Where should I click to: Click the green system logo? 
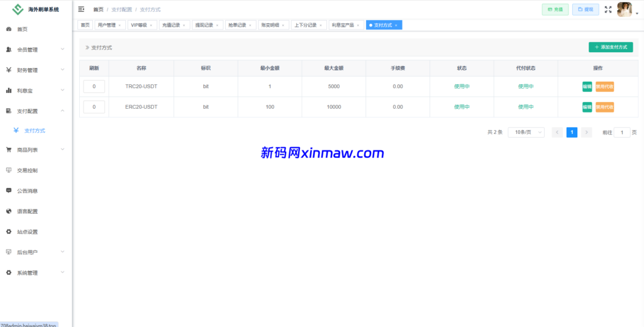coord(18,9)
